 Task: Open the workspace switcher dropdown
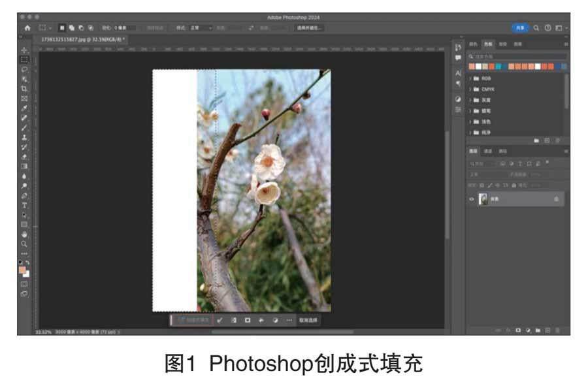click(561, 28)
